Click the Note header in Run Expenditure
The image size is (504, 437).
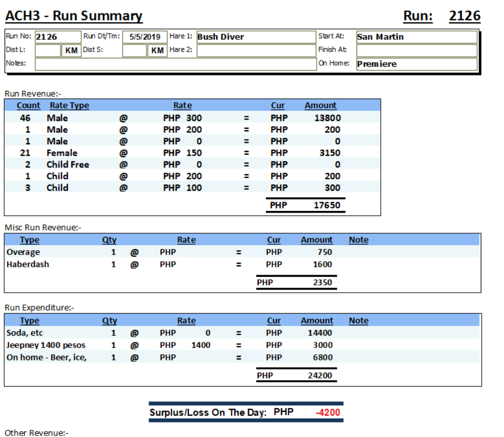point(358,321)
